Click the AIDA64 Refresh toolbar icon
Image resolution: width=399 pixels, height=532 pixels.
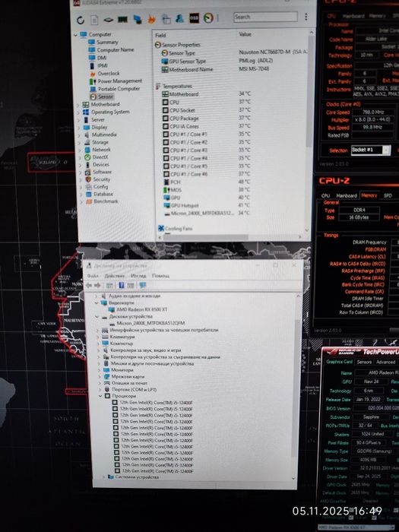point(81,21)
